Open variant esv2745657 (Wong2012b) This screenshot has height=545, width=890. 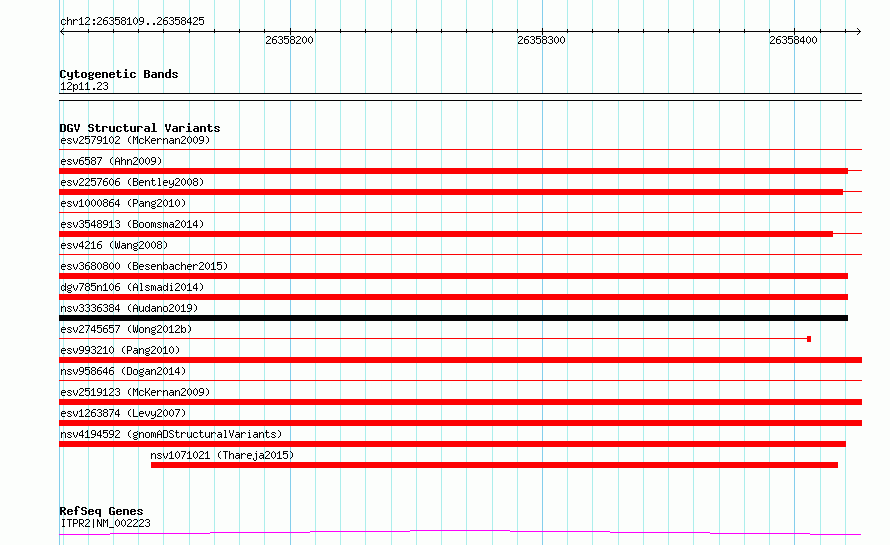tap(126, 329)
